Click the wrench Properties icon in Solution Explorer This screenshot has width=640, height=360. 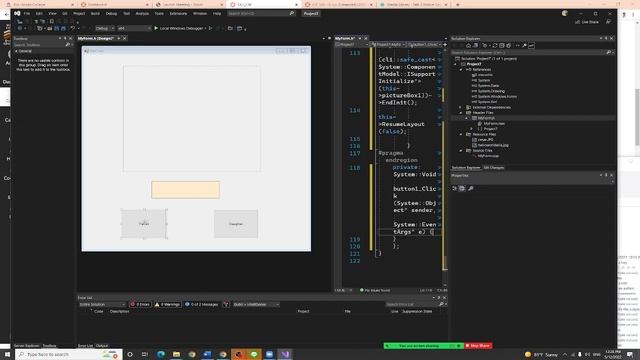coord(524,46)
